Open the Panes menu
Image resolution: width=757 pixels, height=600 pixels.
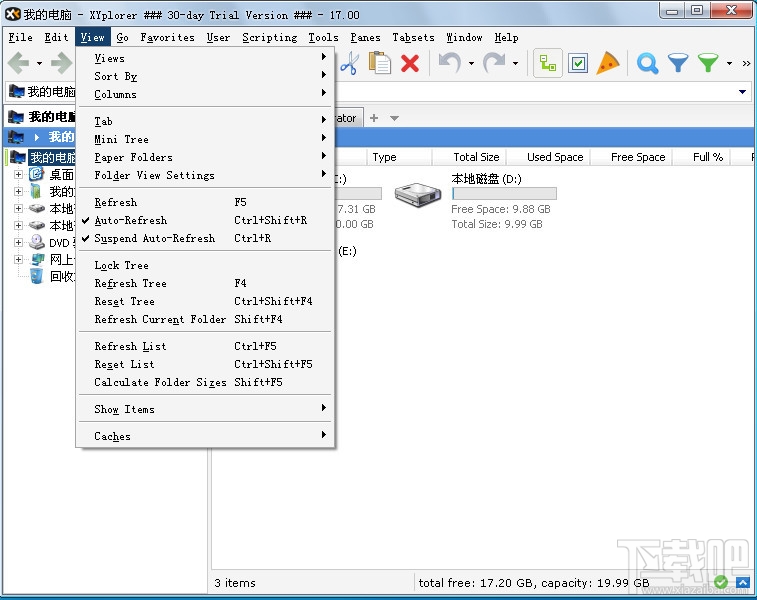[365, 37]
